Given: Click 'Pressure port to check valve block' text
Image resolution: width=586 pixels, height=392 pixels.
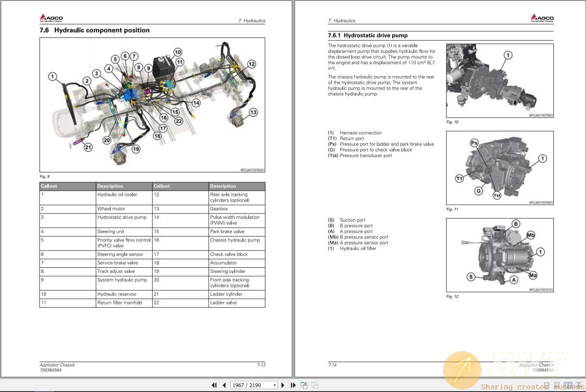Looking at the screenshot, I should [376, 150].
